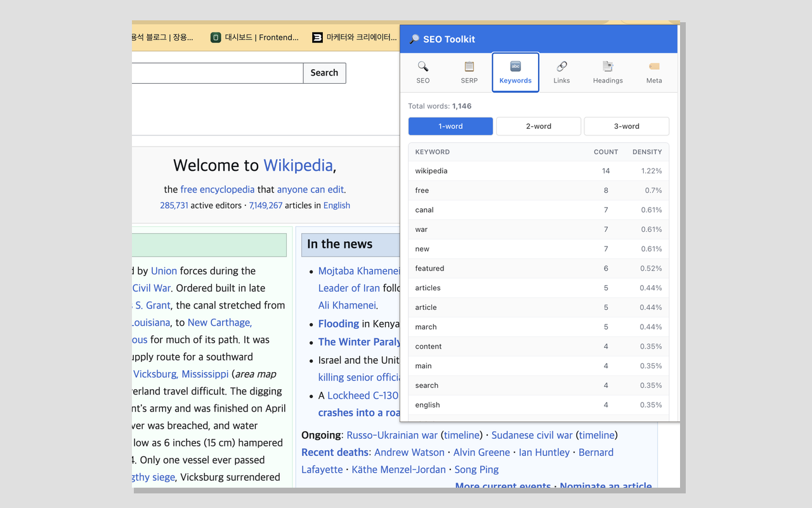The height and width of the screenshot is (508, 812).
Task: Open the Ian Huntley link
Action: 544,452
